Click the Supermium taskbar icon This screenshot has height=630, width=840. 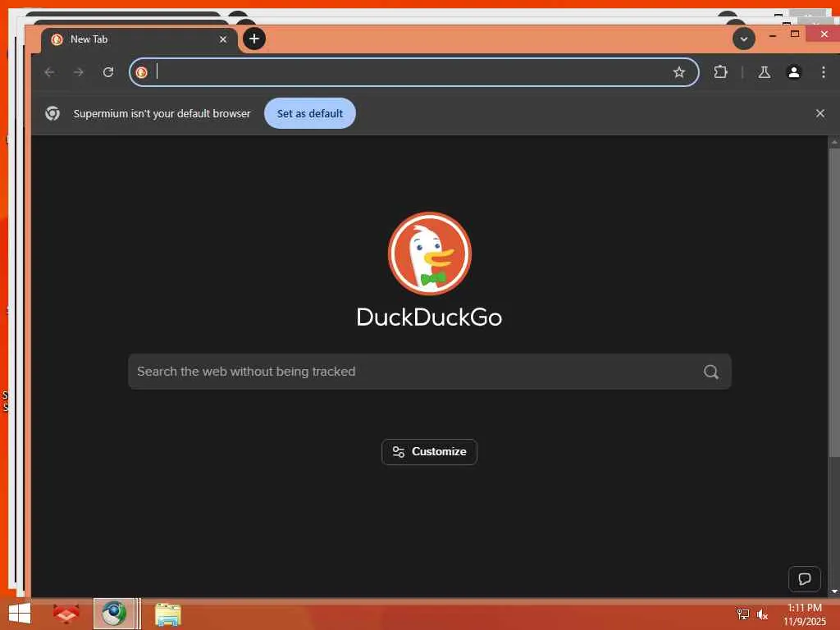[x=113, y=614]
